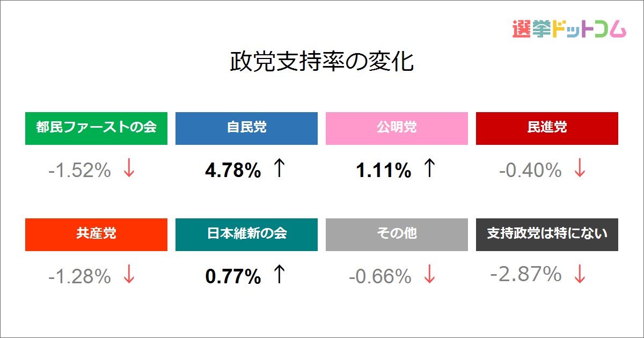
Task: Click the down arrow next to -2.87%
Action: point(580,275)
